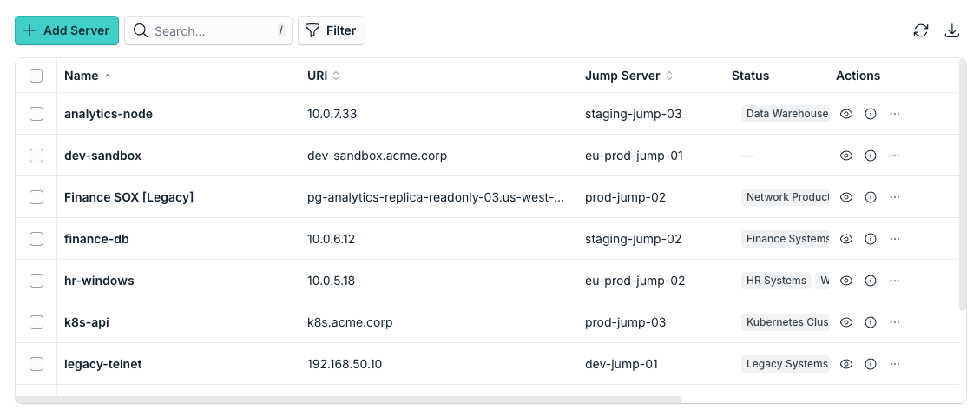Screen dimensions: 980x417
Task: Click the k8s-api server name
Action: (87, 322)
